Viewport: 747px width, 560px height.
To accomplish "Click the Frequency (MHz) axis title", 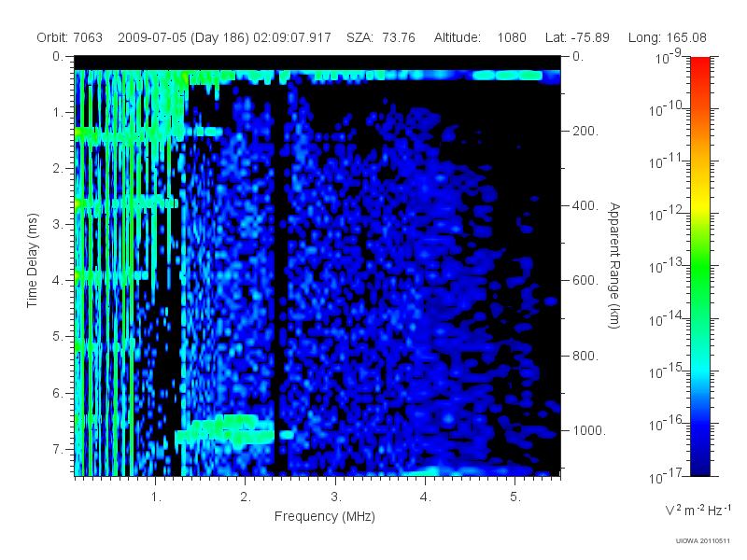I will tap(325, 517).
